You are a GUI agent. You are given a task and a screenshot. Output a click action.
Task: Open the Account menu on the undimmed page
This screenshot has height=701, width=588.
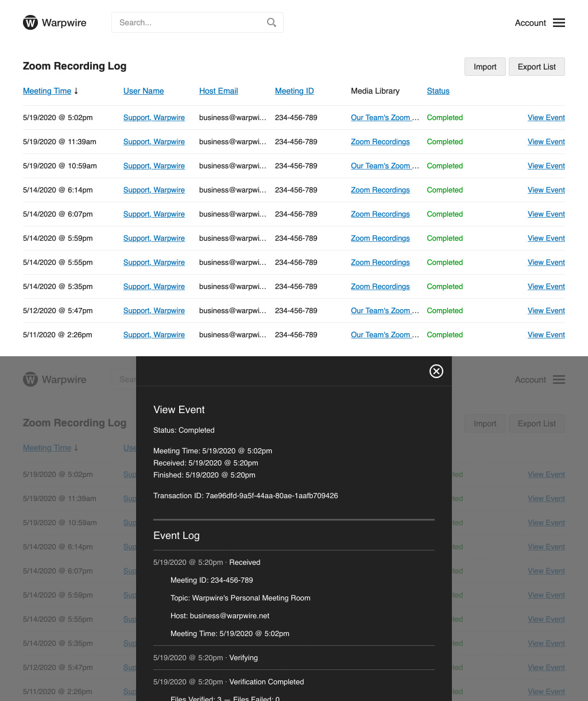pyautogui.click(x=531, y=23)
